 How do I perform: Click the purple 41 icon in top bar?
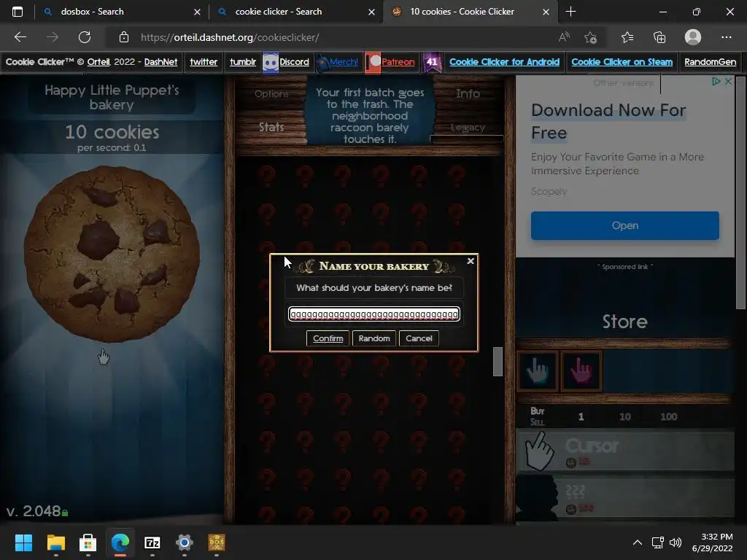432,62
